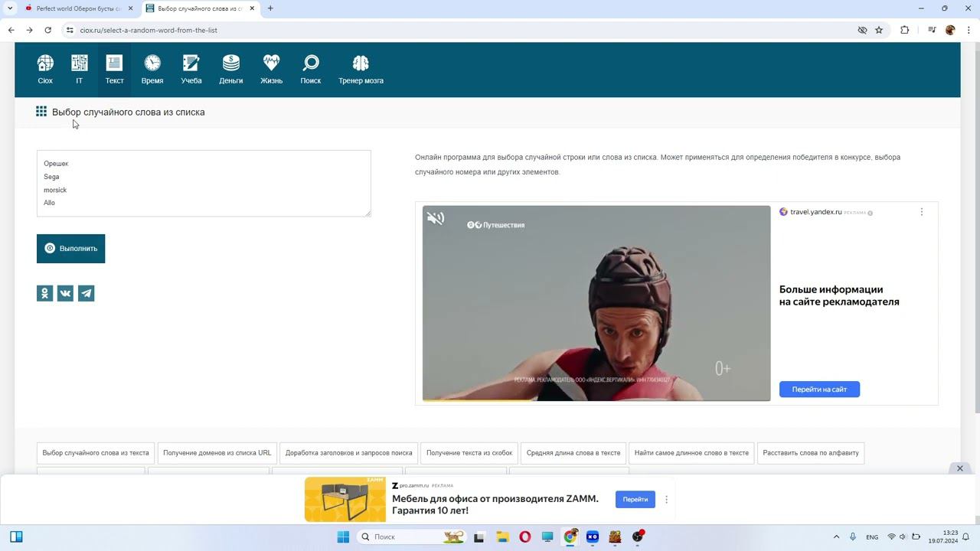Screen dimensions: 980x551
Task: Click into the word list textarea
Action: pos(204,184)
